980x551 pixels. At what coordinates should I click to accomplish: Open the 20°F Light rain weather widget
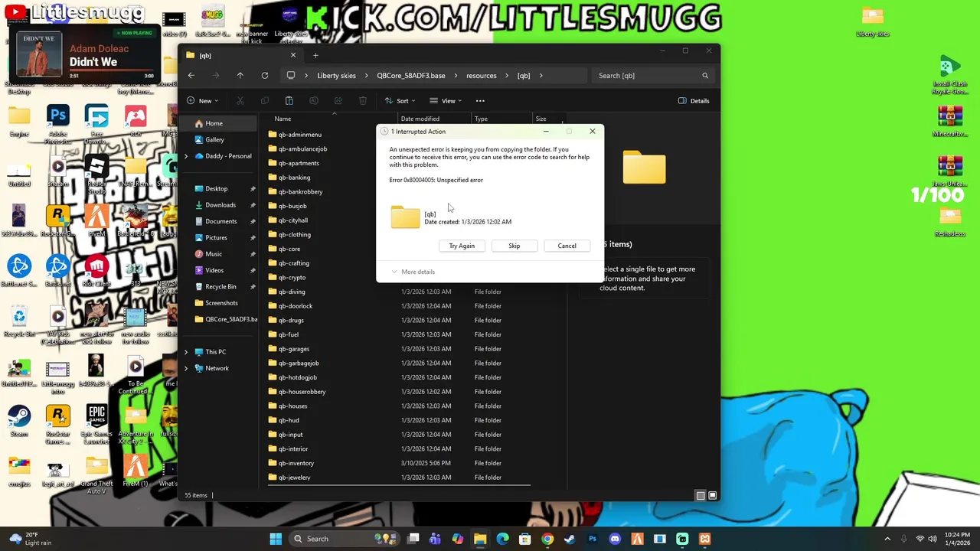(x=31, y=539)
